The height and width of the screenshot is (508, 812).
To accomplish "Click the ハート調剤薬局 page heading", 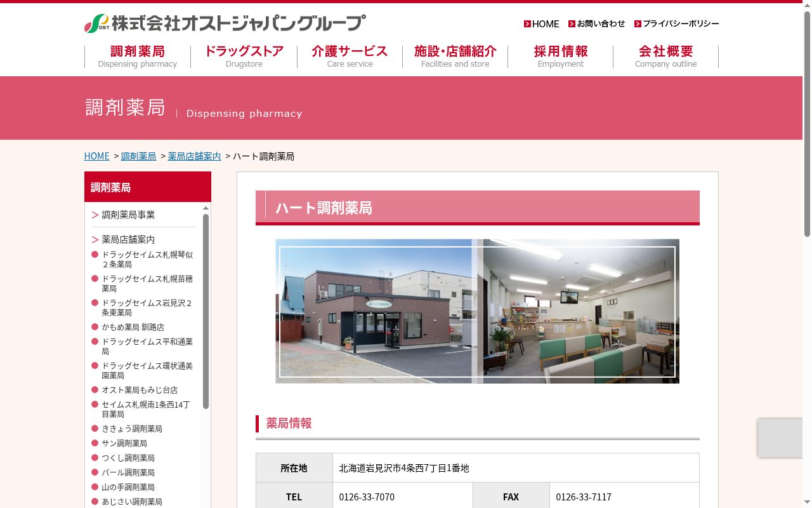I will point(478,208).
